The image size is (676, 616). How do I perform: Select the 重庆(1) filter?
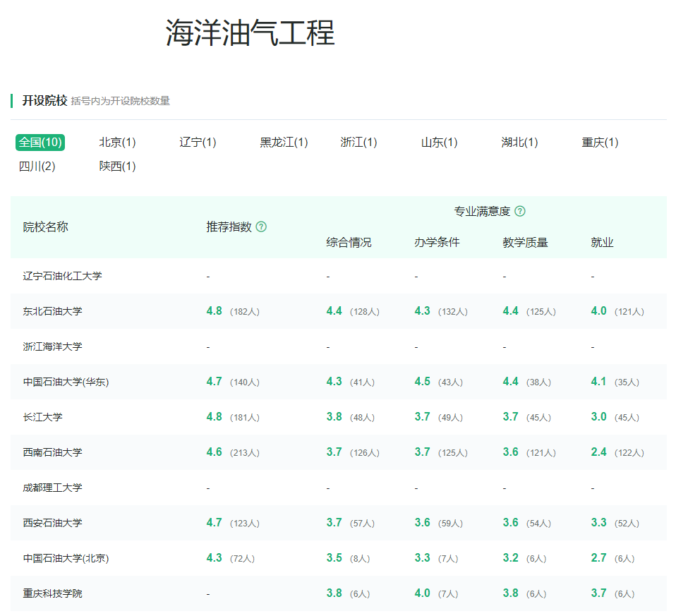point(599,142)
